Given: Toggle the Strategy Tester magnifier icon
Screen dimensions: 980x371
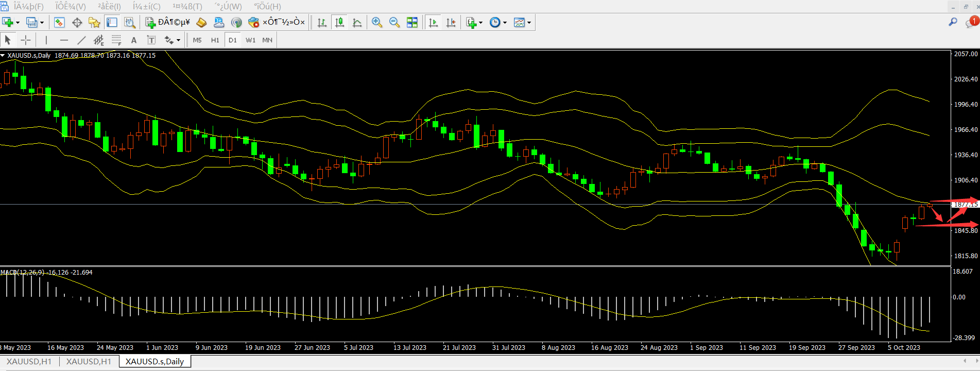Looking at the screenshot, I should (x=130, y=22).
